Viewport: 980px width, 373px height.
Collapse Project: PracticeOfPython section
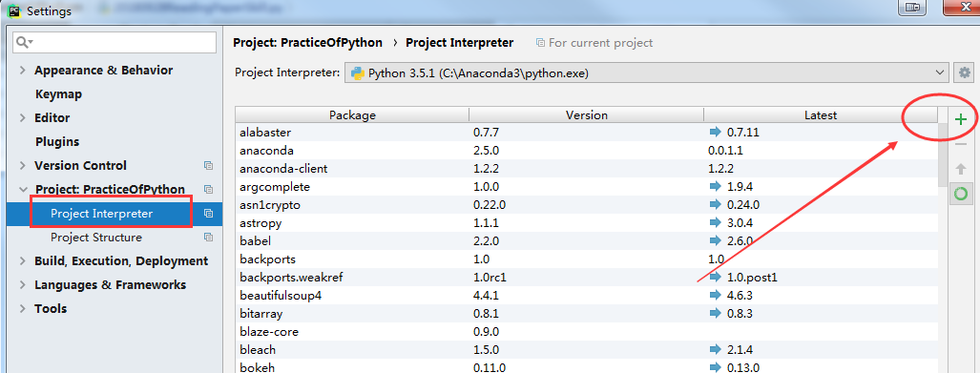coord(23,189)
